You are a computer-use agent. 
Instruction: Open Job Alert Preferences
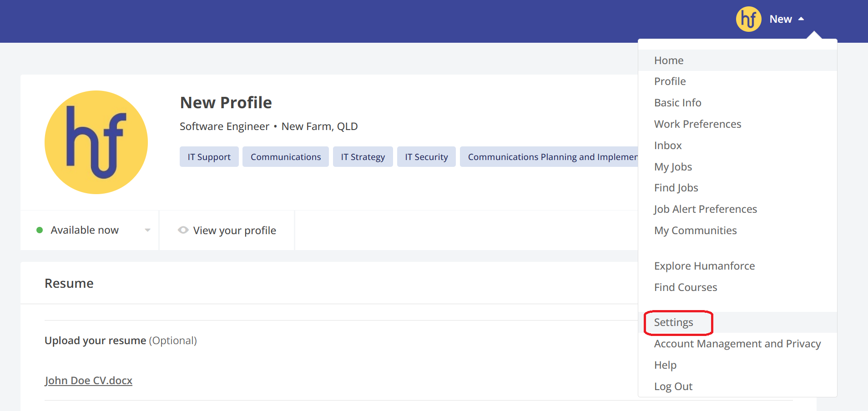[x=705, y=209]
